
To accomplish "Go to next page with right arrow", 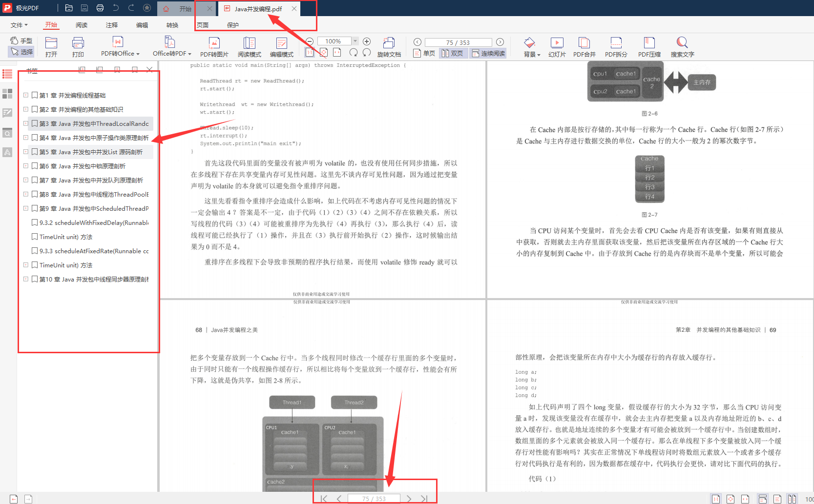I will click(x=500, y=42).
